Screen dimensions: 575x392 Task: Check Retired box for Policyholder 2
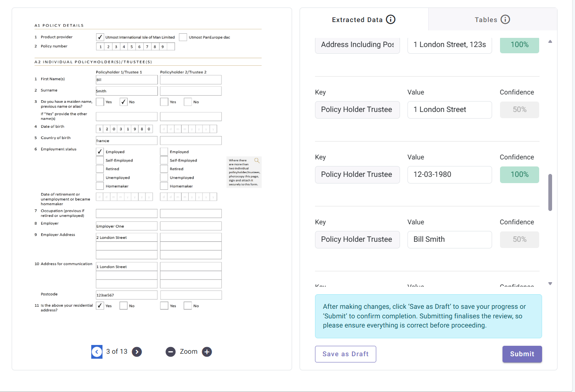(x=164, y=169)
